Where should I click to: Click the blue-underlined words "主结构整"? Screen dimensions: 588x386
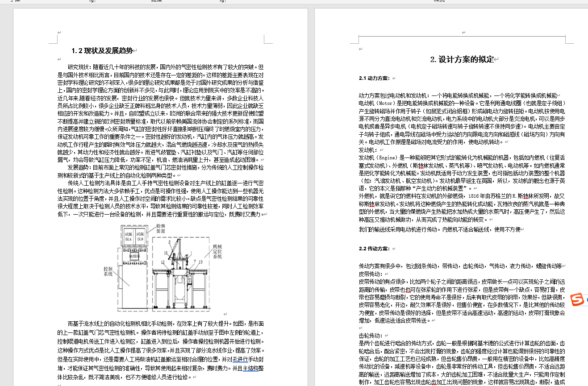253,368
